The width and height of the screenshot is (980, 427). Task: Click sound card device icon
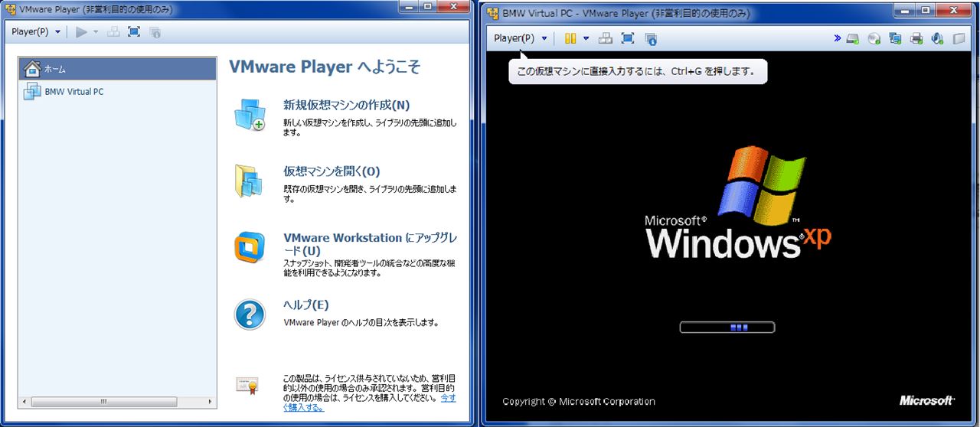pyautogui.click(x=938, y=38)
